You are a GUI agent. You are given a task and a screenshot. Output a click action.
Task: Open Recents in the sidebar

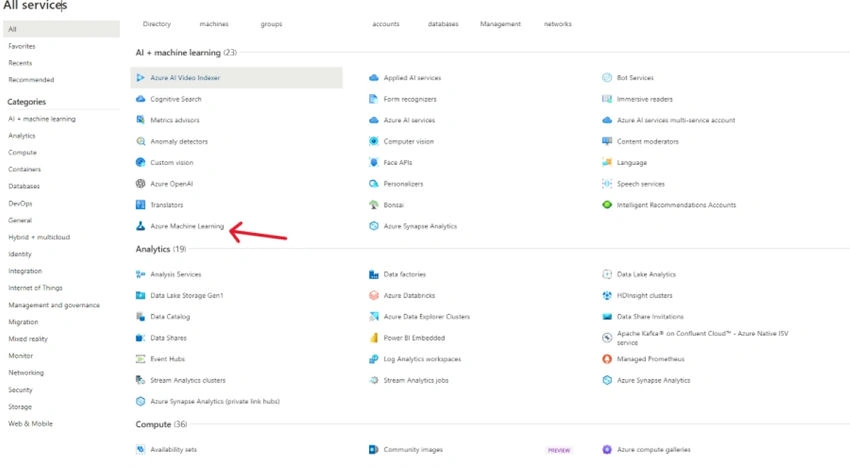tap(20, 63)
